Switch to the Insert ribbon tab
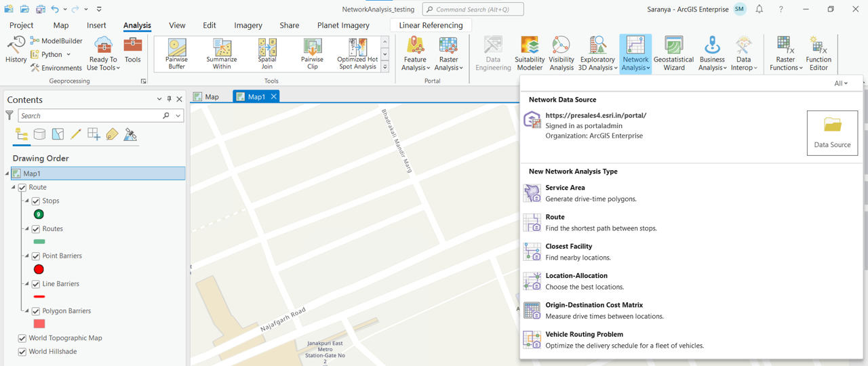 pyautogui.click(x=96, y=25)
